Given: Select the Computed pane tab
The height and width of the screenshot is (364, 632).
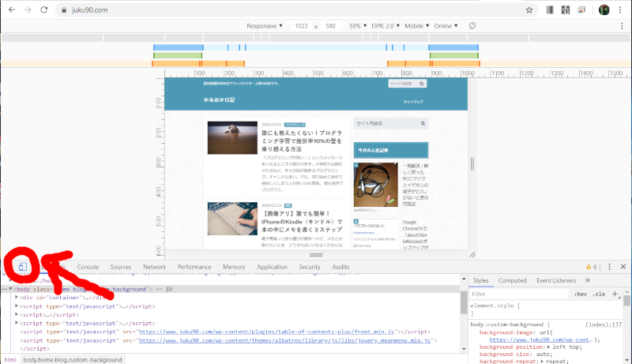Looking at the screenshot, I should coord(512,280).
